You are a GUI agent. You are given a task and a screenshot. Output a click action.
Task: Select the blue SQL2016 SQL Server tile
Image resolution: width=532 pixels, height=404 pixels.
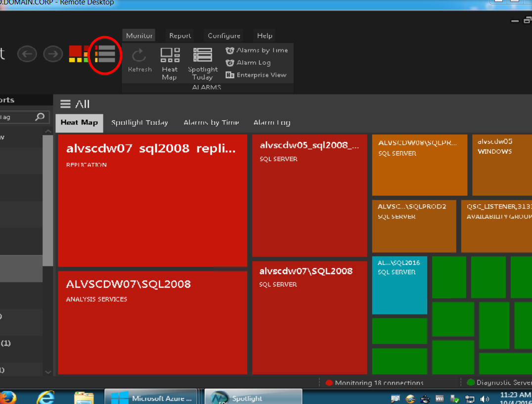399,285
